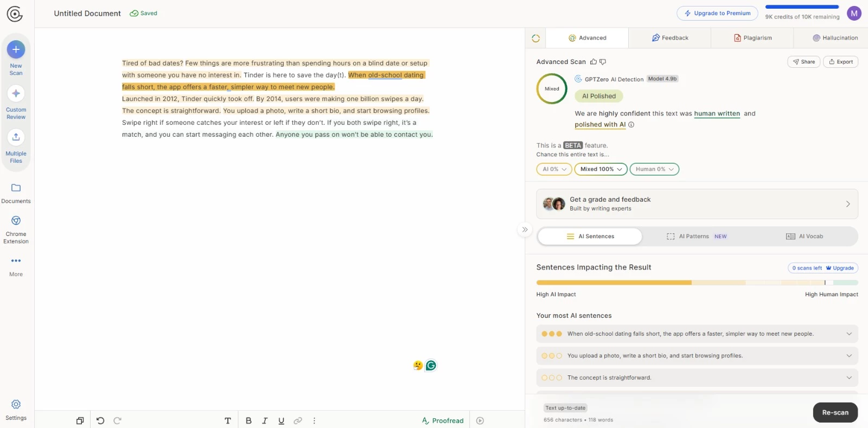868x428 pixels.
Task: Open the user profile avatar M
Action: [x=854, y=14]
